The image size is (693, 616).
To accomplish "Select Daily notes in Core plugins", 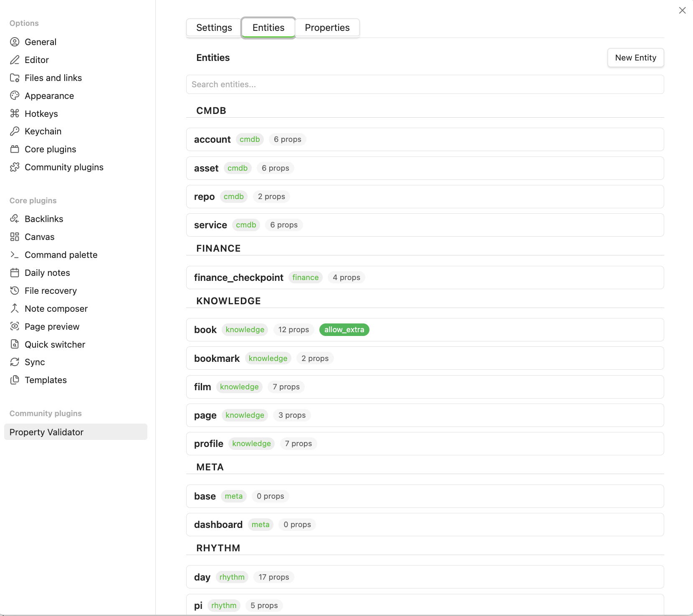I will click(x=47, y=273).
